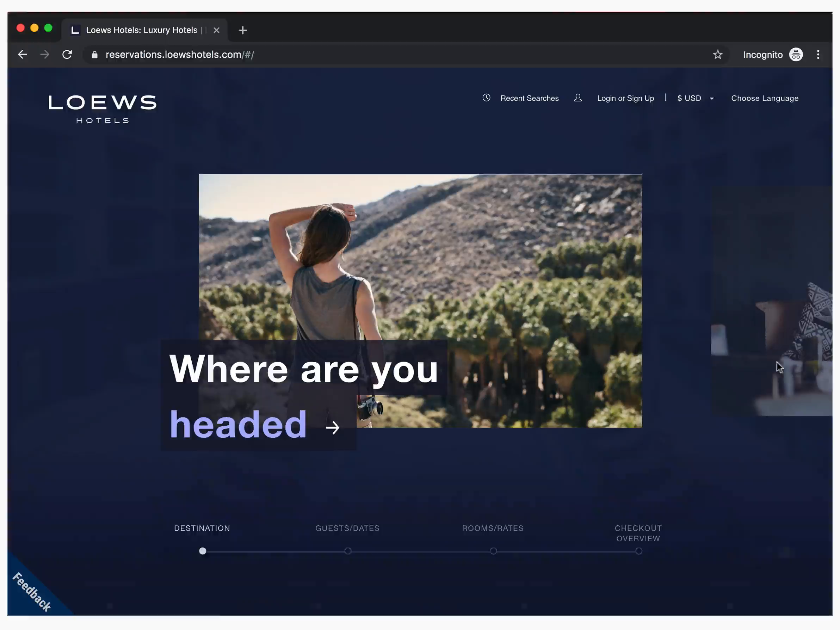
Task: Open the Choose Language selector
Action: [765, 98]
